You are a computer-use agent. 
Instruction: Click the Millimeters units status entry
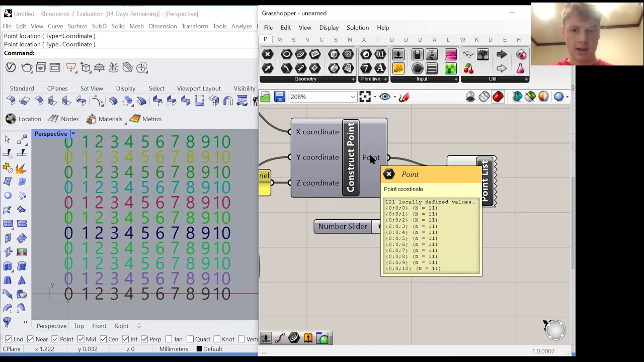(x=174, y=349)
